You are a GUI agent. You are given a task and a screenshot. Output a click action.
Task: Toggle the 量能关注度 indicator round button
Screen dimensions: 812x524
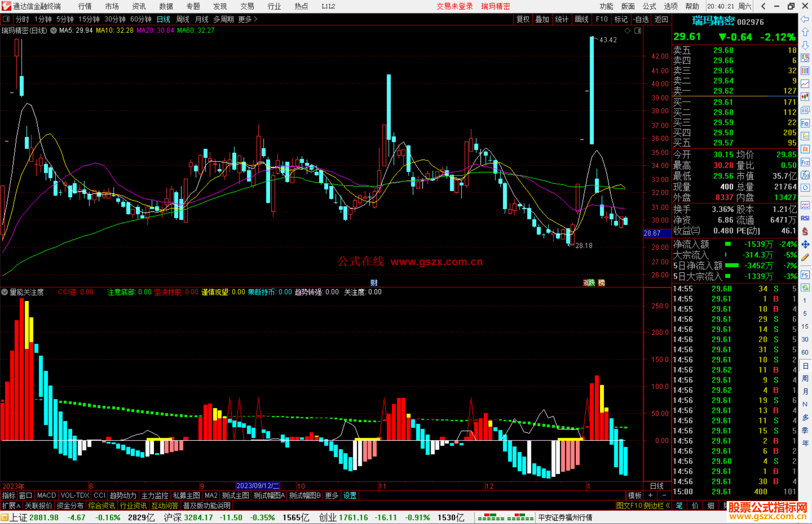click(x=5, y=292)
